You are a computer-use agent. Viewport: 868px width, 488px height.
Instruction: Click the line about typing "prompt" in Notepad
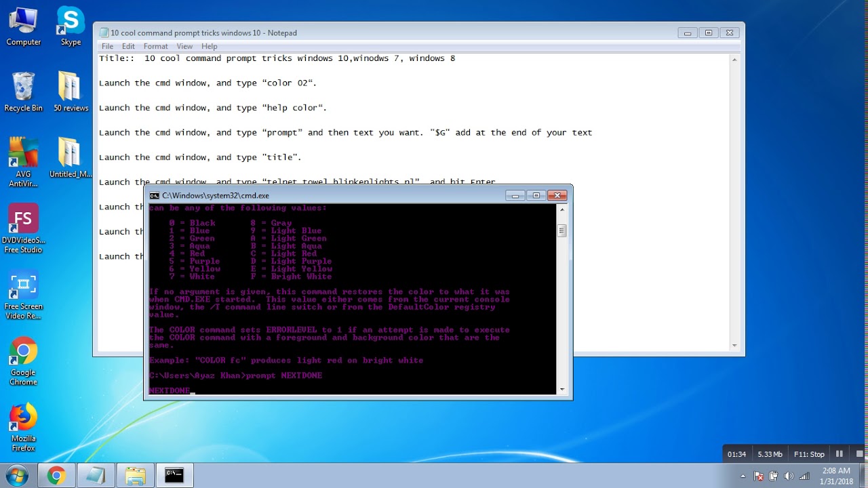pos(346,132)
